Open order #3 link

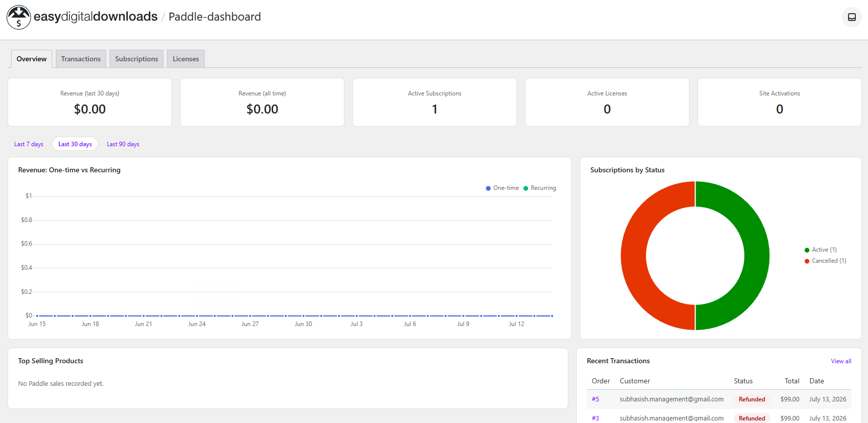[595, 418]
